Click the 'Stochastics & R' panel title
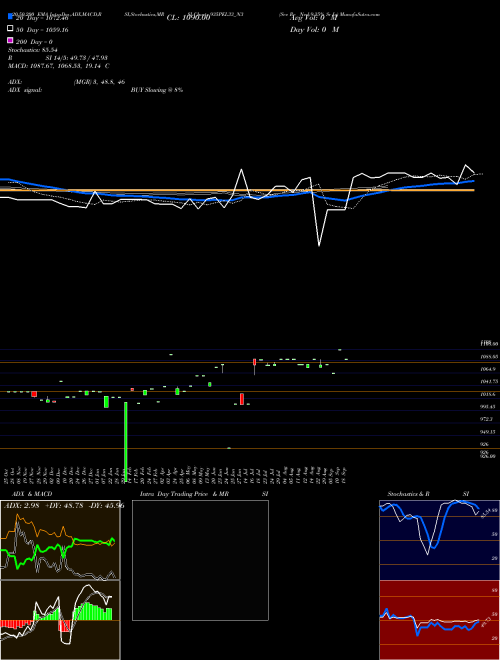 [x=408, y=494]
